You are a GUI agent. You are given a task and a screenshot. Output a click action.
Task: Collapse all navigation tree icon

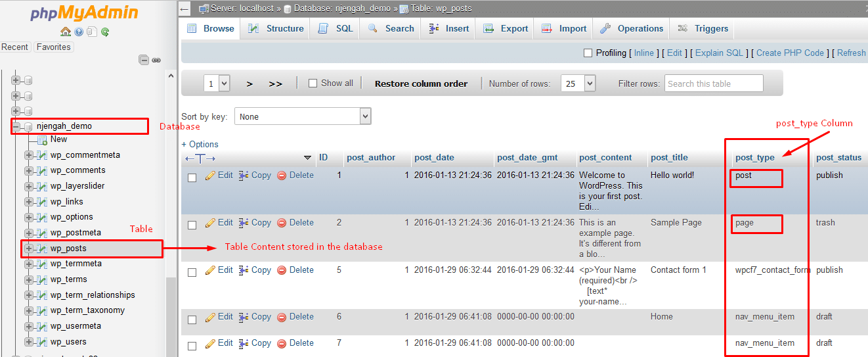[144, 60]
